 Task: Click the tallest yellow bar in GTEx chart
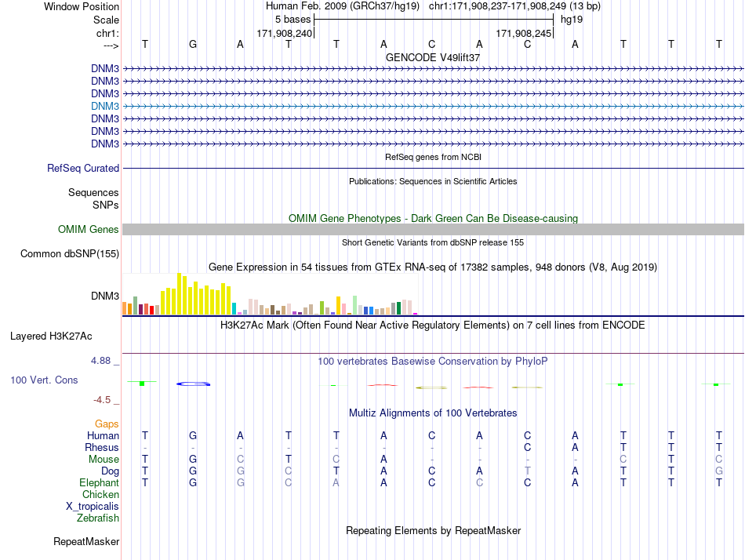coord(180,294)
